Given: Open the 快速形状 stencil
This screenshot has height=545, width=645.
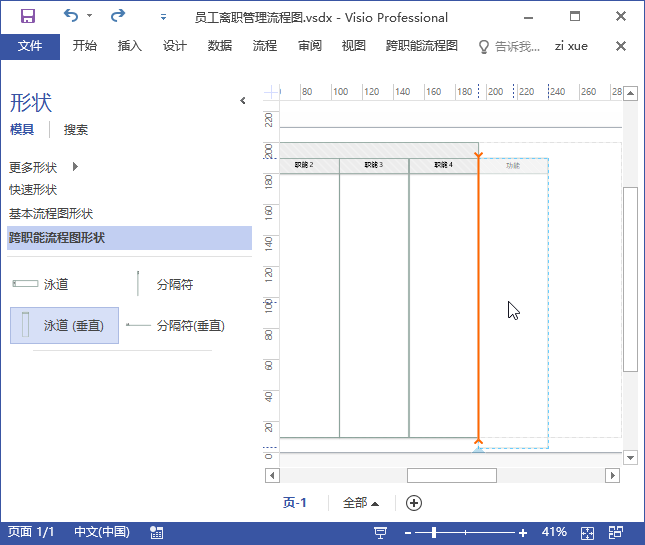Looking at the screenshot, I should [x=33, y=190].
